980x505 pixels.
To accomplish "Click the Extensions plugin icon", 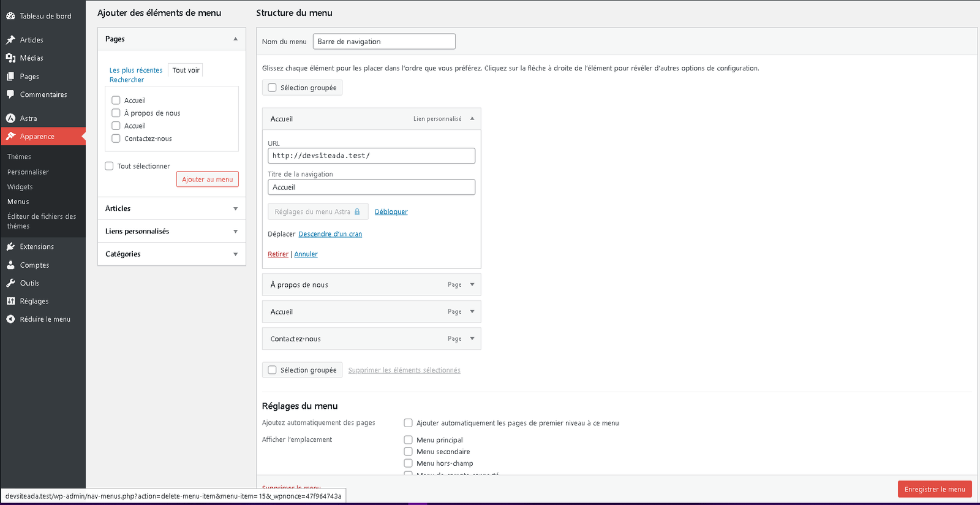I will tap(10, 246).
